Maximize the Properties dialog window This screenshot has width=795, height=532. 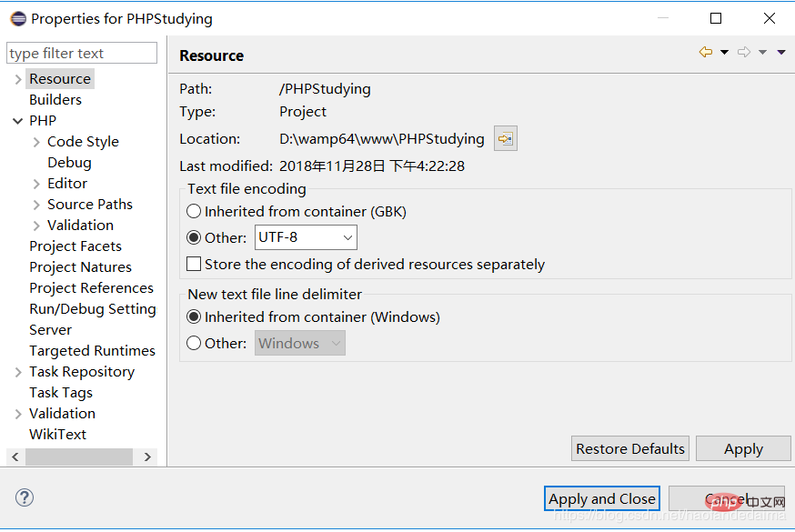tap(716, 19)
